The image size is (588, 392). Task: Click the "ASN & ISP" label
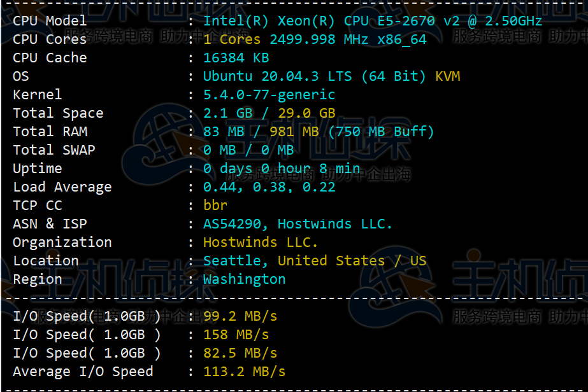coord(50,224)
